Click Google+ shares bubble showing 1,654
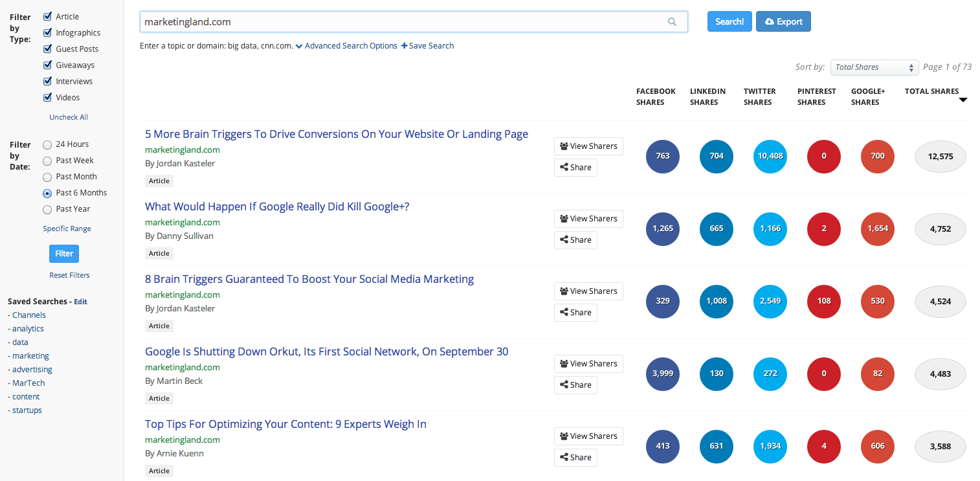980x481 pixels. tap(878, 229)
